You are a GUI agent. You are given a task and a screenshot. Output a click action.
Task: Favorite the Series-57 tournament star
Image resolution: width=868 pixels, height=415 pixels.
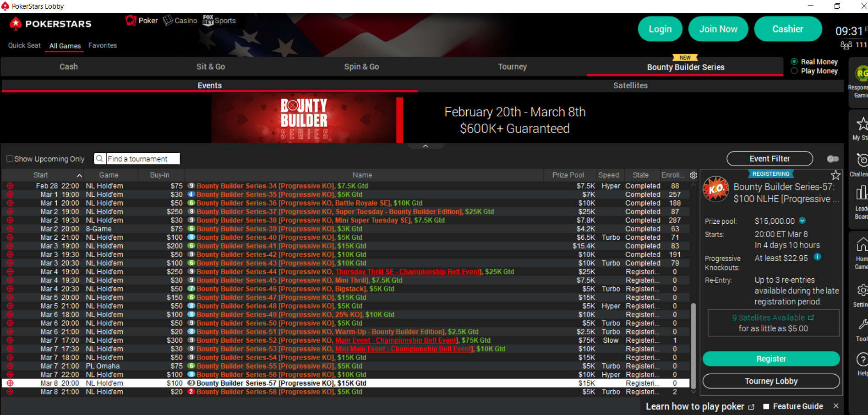pyautogui.click(x=835, y=175)
